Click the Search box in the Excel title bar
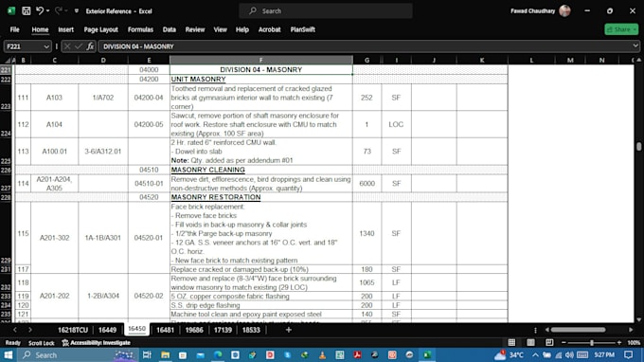The width and height of the screenshot is (644, 362). click(326, 11)
